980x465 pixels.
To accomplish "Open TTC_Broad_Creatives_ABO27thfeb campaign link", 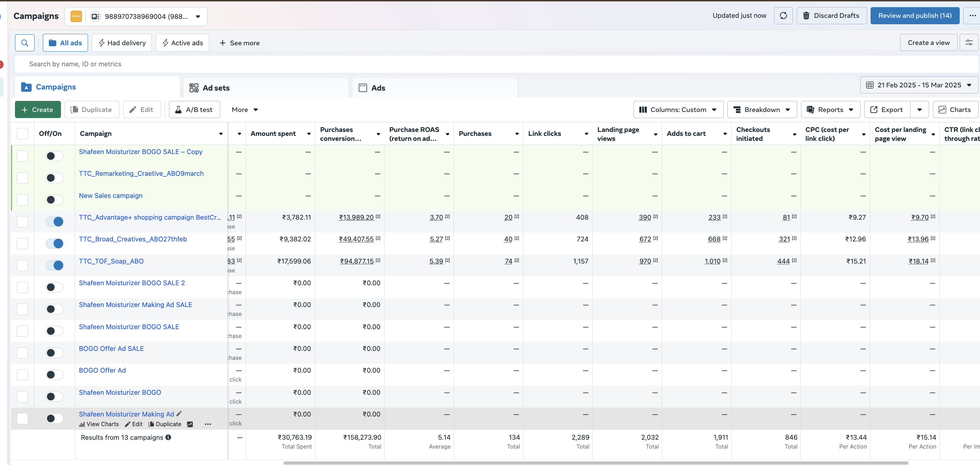I will [133, 239].
